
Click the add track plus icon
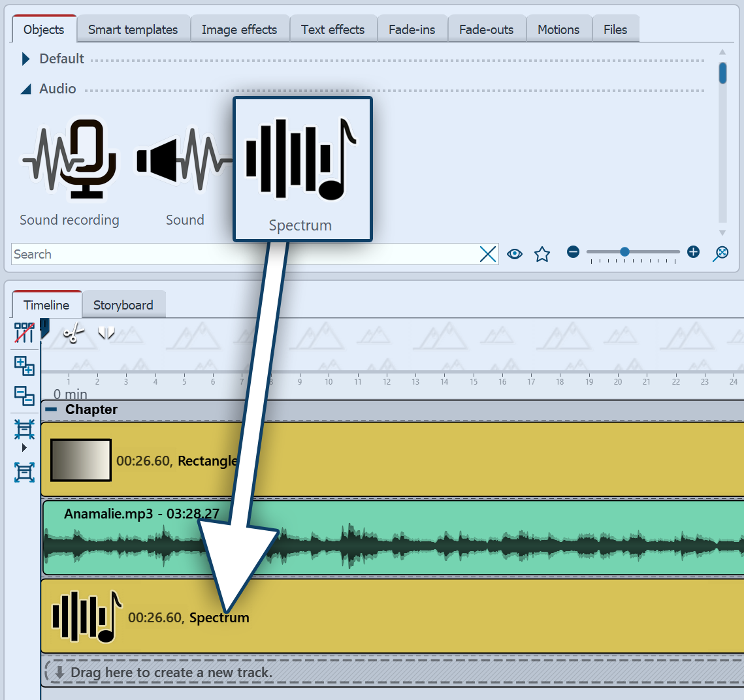tap(24, 366)
